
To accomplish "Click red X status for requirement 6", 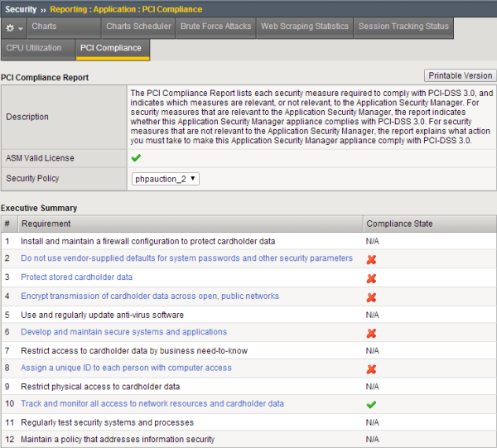I will [372, 333].
